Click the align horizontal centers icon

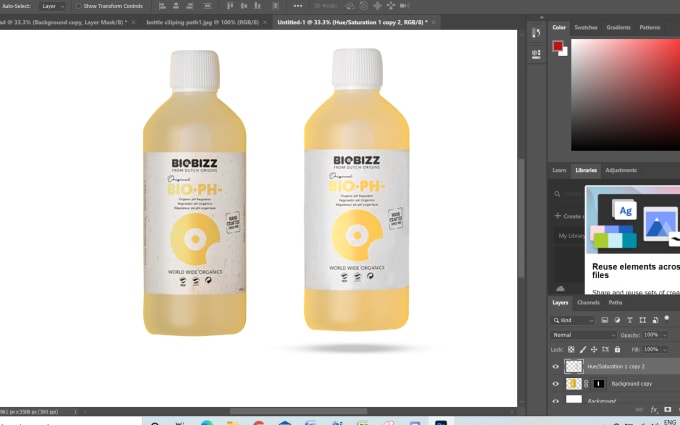[176, 6]
